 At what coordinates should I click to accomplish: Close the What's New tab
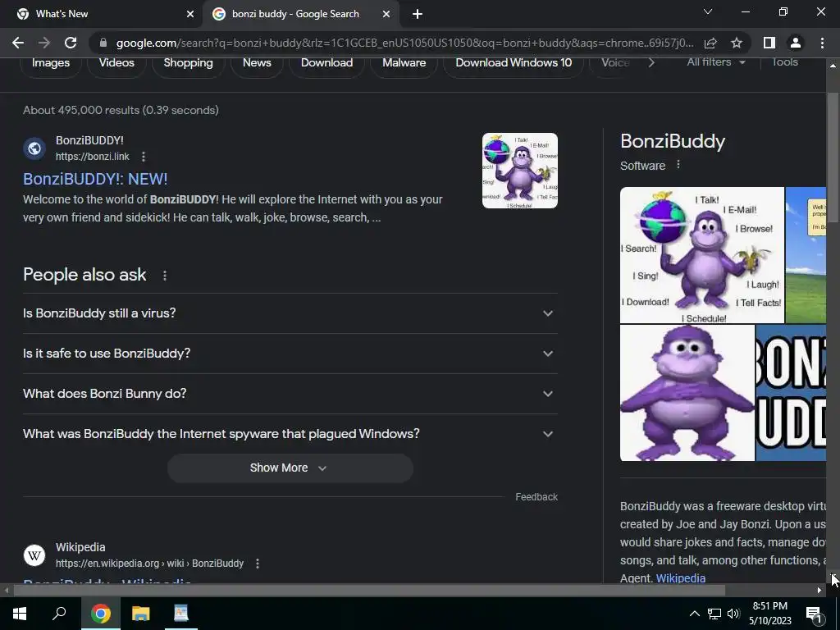[190, 15]
